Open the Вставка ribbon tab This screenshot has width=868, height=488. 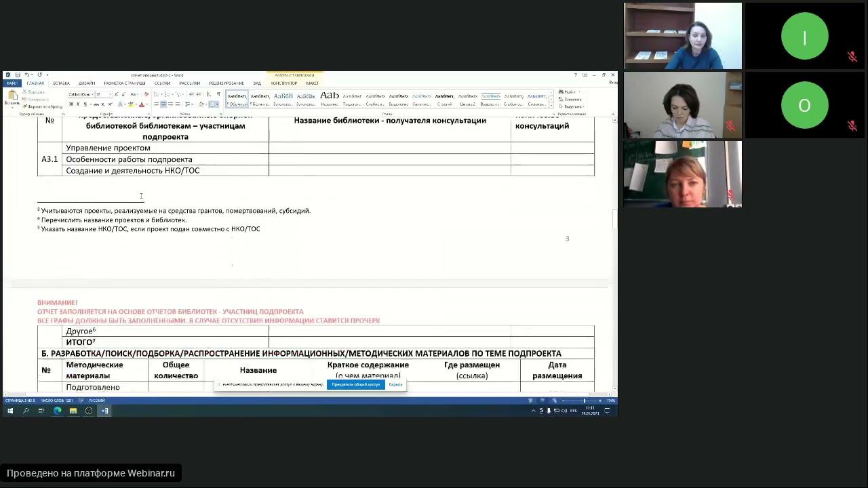pos(61,83)
